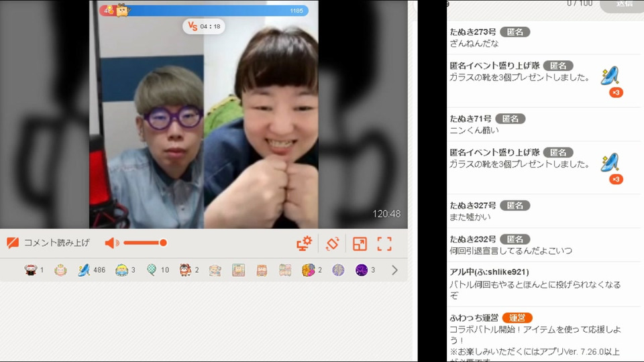644x362 pixels.
Task: Click the 120:48 broadcast elapsed time
Action: 386,214
